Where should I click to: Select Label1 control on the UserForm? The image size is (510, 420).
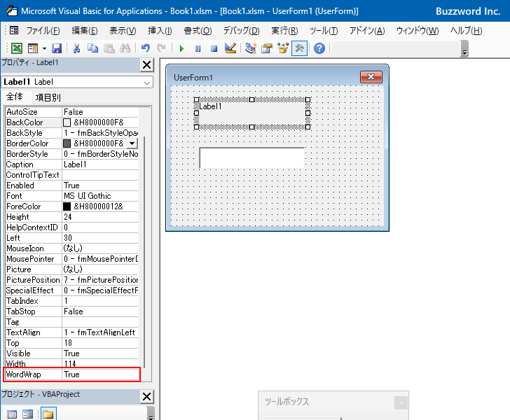pos(252,113)
